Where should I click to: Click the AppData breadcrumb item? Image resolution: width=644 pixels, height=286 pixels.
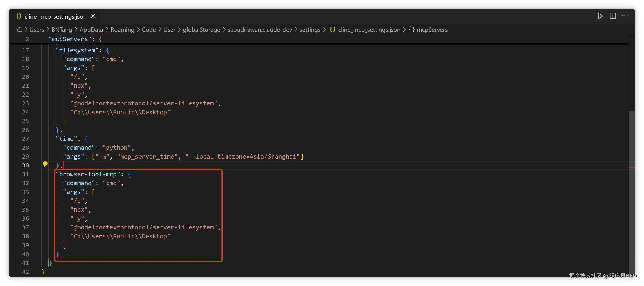[x=91, y=30]
